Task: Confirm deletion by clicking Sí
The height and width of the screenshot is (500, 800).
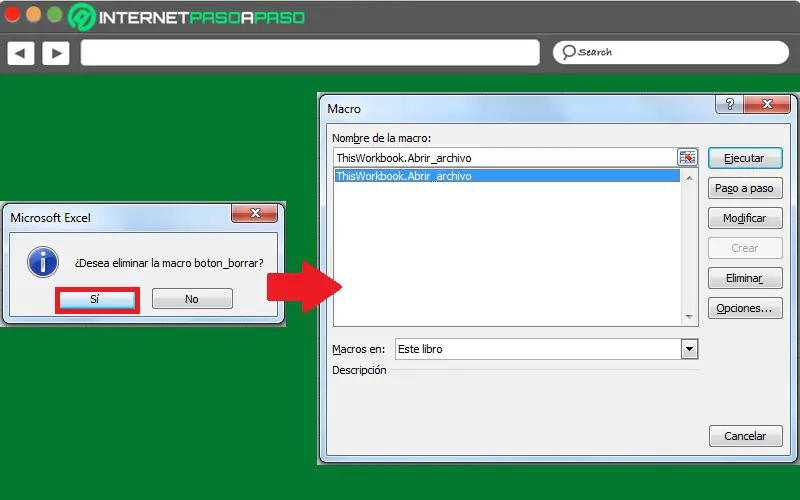Action: 97,299
